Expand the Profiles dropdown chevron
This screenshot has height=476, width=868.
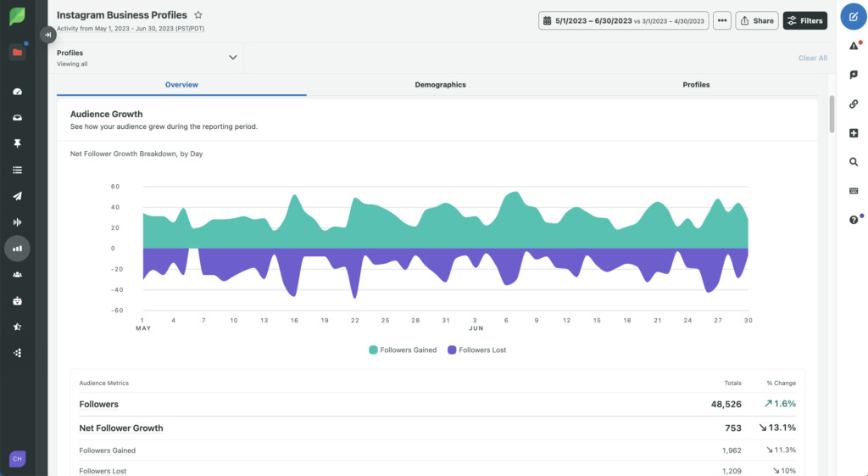click(232, 58)
